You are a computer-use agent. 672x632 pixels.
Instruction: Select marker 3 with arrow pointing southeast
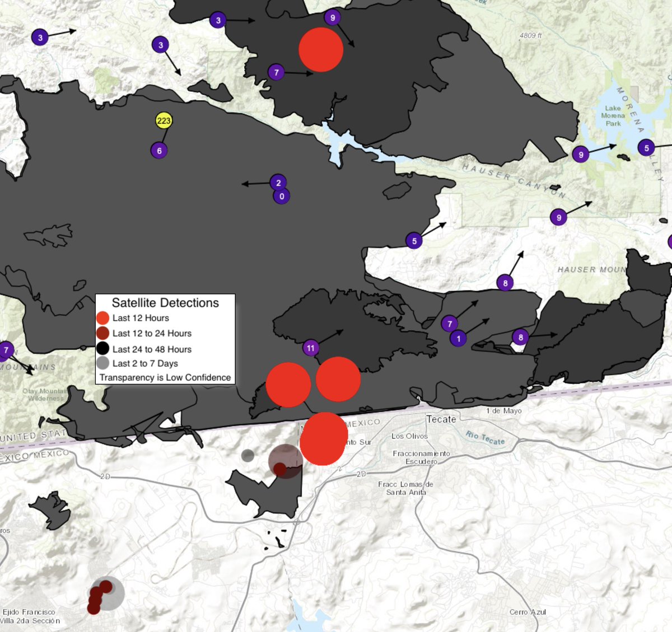(161, 45)
